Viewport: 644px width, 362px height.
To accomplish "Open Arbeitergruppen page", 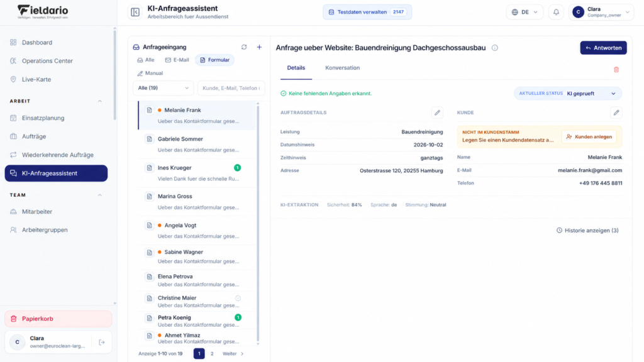I will pos(56,230).
